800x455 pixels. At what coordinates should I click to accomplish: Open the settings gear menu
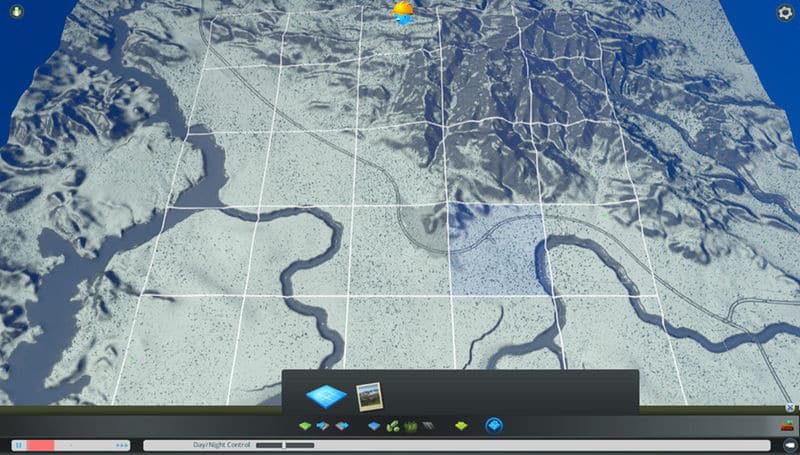(x=785, y=12)
